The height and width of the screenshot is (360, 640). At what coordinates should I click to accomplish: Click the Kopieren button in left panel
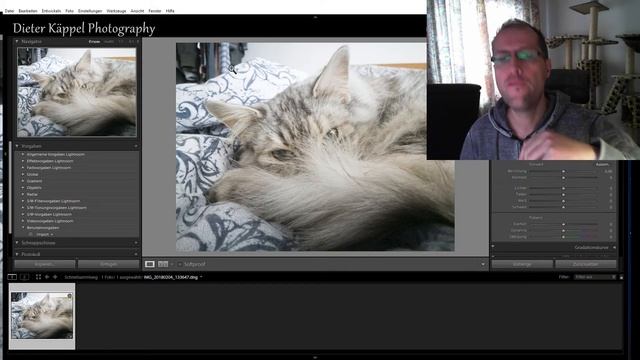44,264
